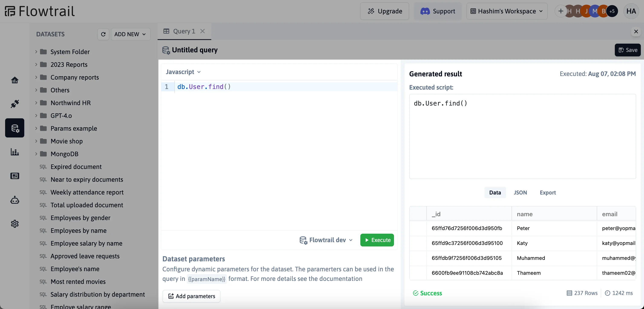The height and width of the screenshot is (309, 644).
Task: Click the System Folder folder icon
Action: (x=43, y=52)
